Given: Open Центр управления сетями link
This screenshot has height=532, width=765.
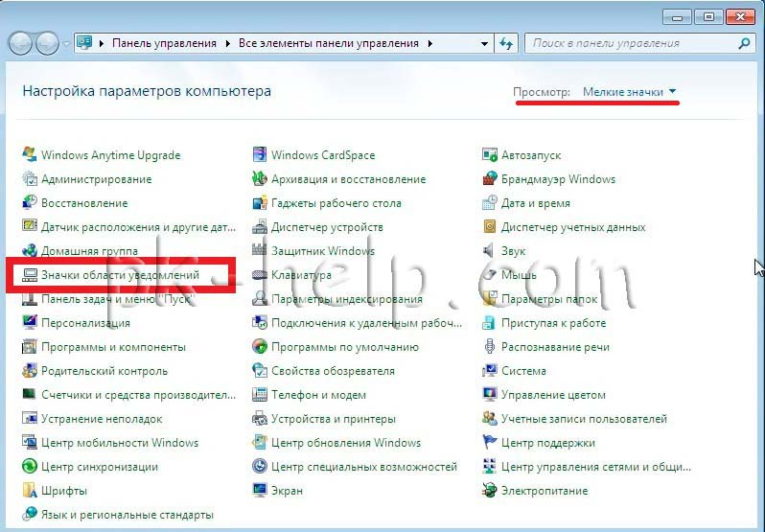Looking at the screenshot, I should click(596, 466).
